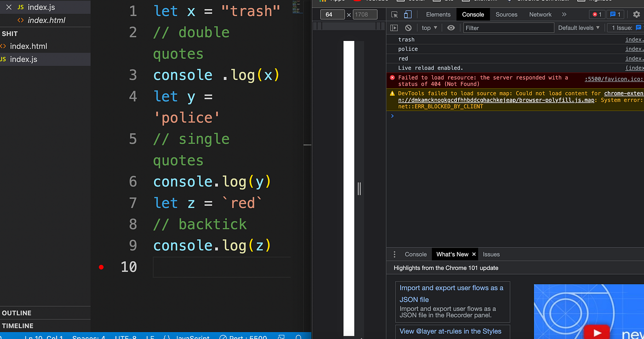Open the error count badge in DevTools
This screenshot has width=644, height=339.
[x=597, y=14]
